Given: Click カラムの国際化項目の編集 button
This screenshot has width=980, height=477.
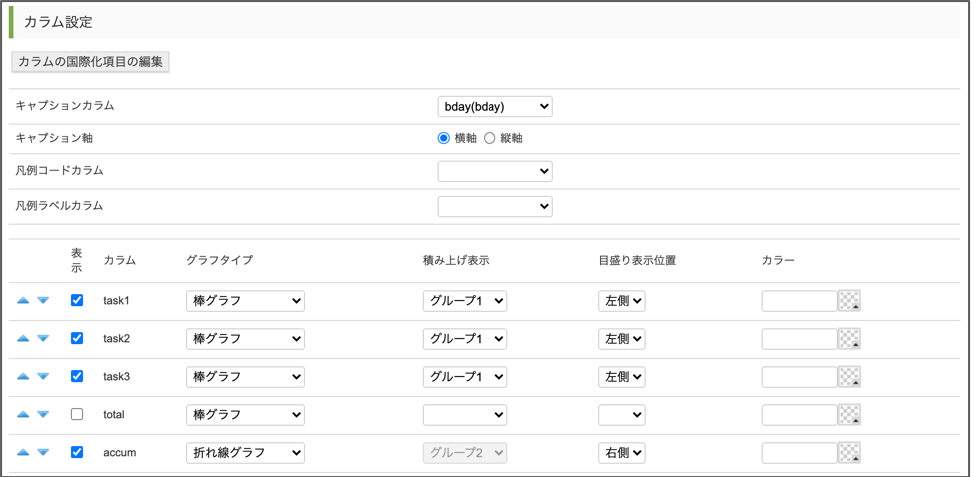Looking at the screenshot, I should (91, 62).
